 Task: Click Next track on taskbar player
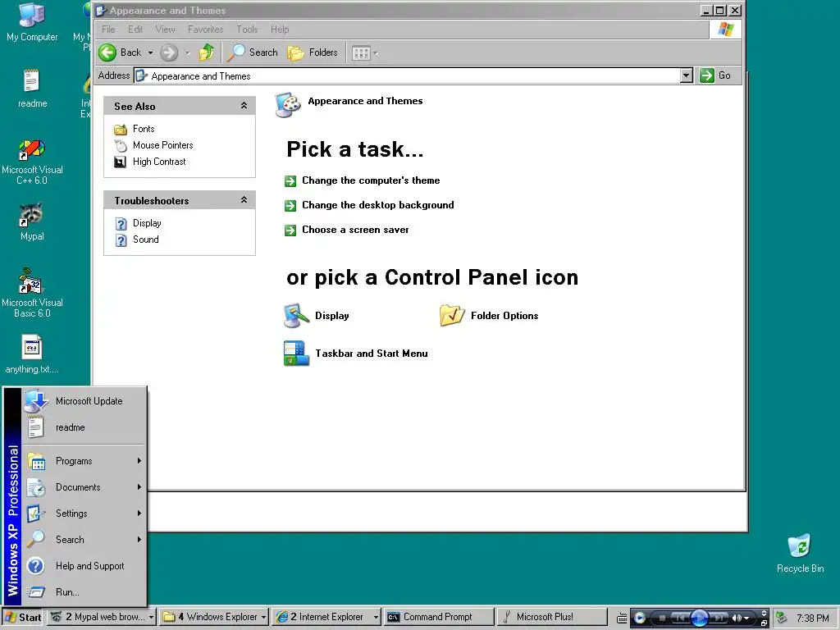point(719,618)
